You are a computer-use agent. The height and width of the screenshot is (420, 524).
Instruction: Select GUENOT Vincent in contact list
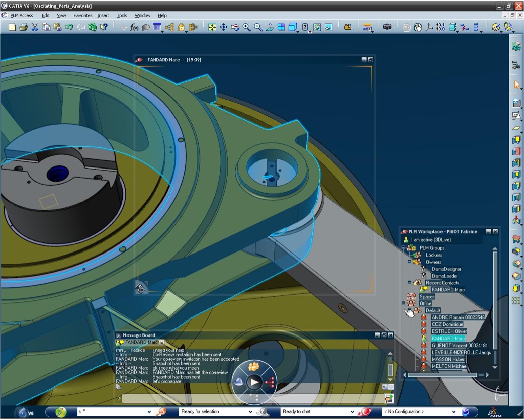click(x=459, y=346)
